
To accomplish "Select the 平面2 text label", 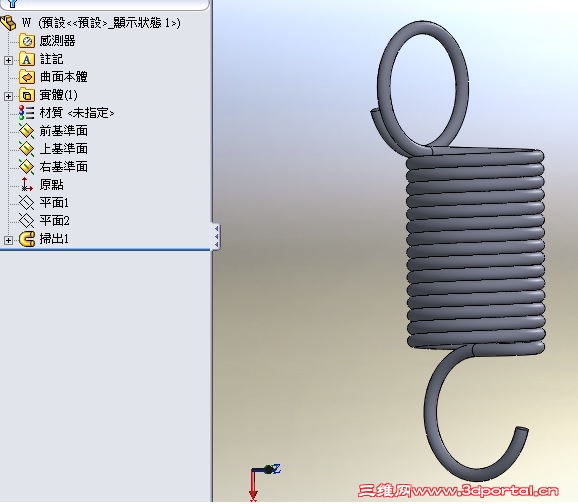I will (x=55, y=220).
